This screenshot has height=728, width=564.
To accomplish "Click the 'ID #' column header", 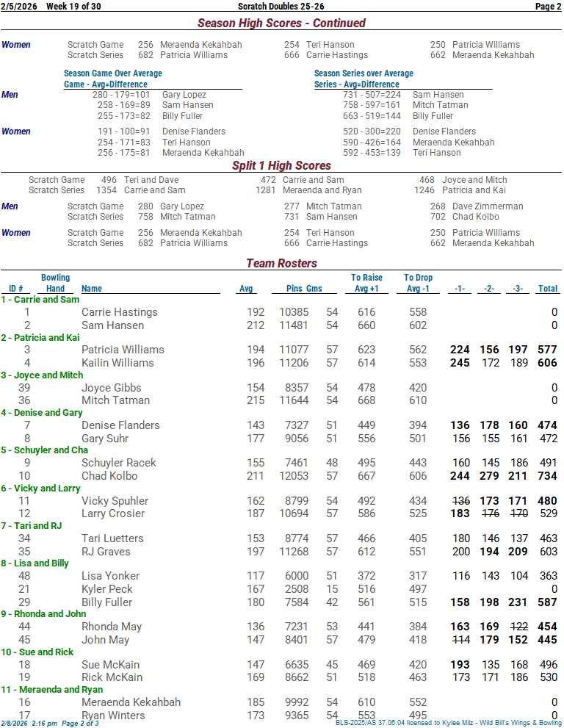I will (x=15, y=289).
